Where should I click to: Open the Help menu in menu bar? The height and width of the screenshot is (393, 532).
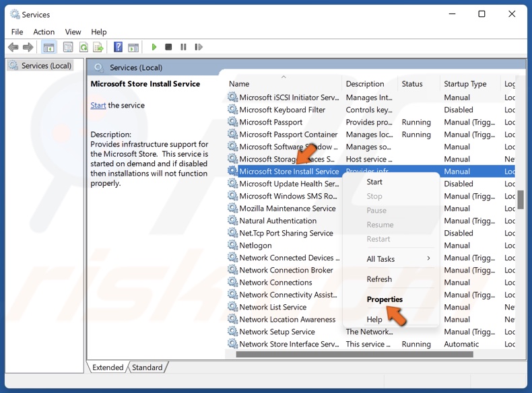[x=99, y=32]
